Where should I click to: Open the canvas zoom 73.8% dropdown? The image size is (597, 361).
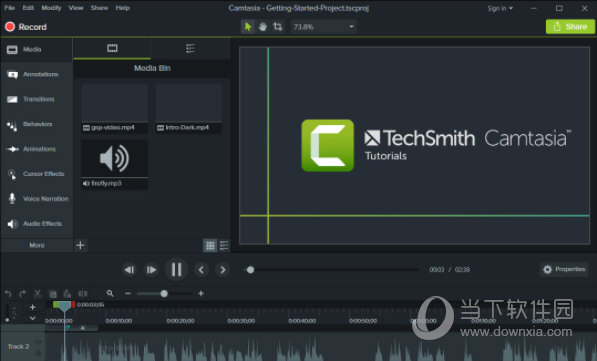tap(323, 27)
